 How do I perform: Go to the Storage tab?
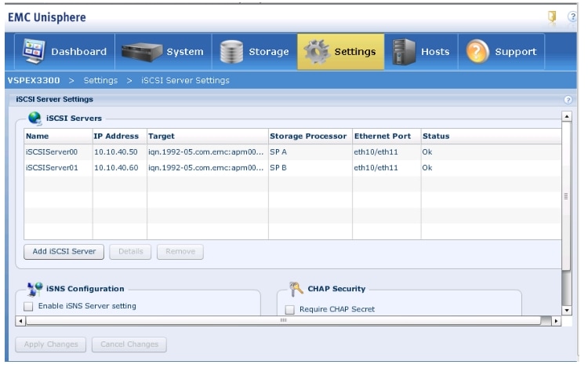coord(255,52)
